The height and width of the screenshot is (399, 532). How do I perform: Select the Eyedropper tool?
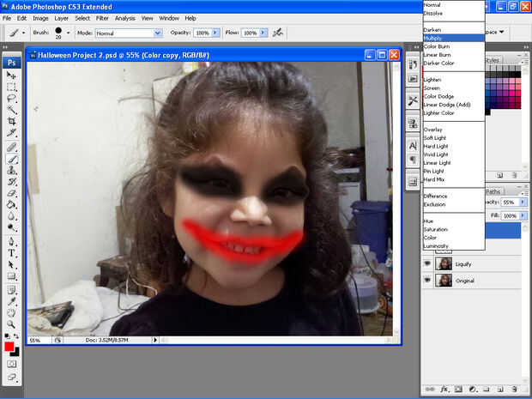click(11, 302)
